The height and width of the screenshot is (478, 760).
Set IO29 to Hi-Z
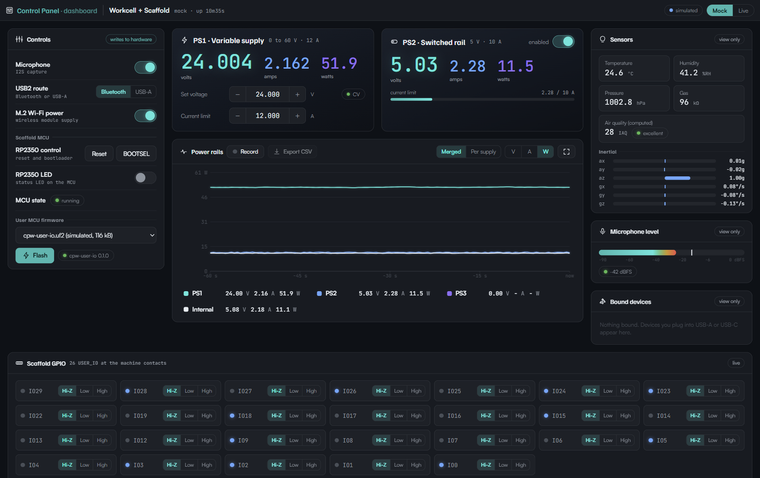point(67,391)
